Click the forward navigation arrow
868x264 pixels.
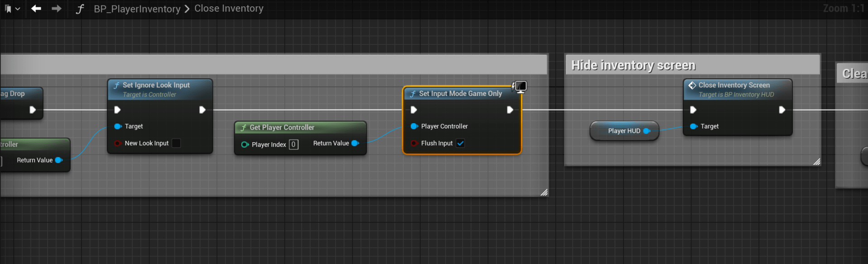pos(57,9)
